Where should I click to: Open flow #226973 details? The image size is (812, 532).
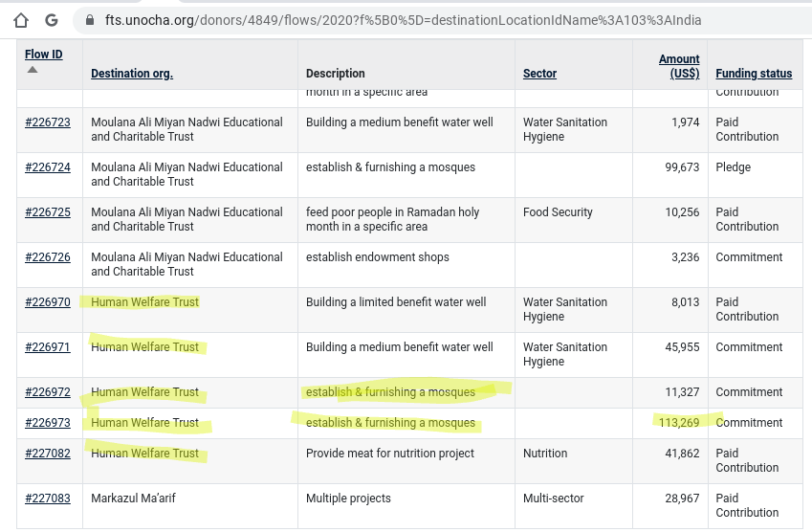[x=48, y=423]
